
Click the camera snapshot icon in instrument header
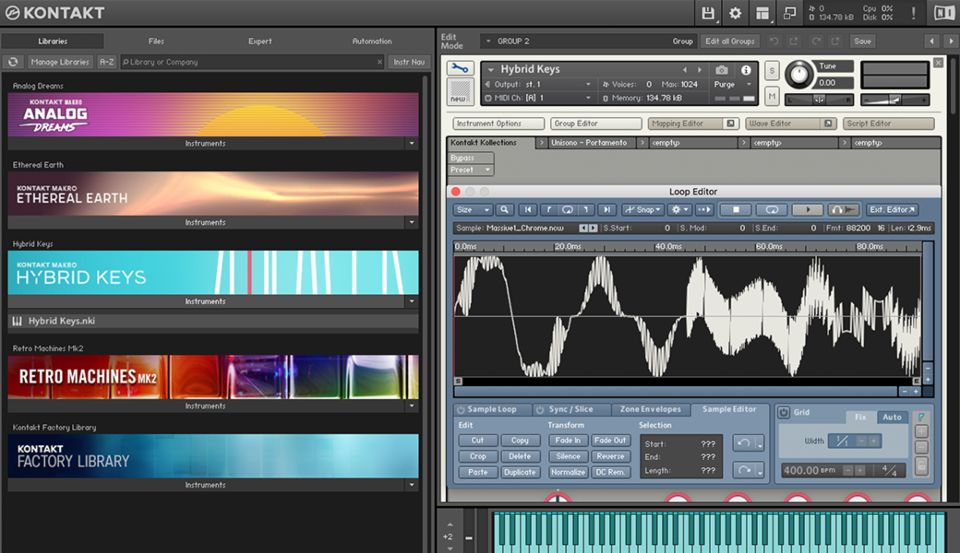point(722,70)
